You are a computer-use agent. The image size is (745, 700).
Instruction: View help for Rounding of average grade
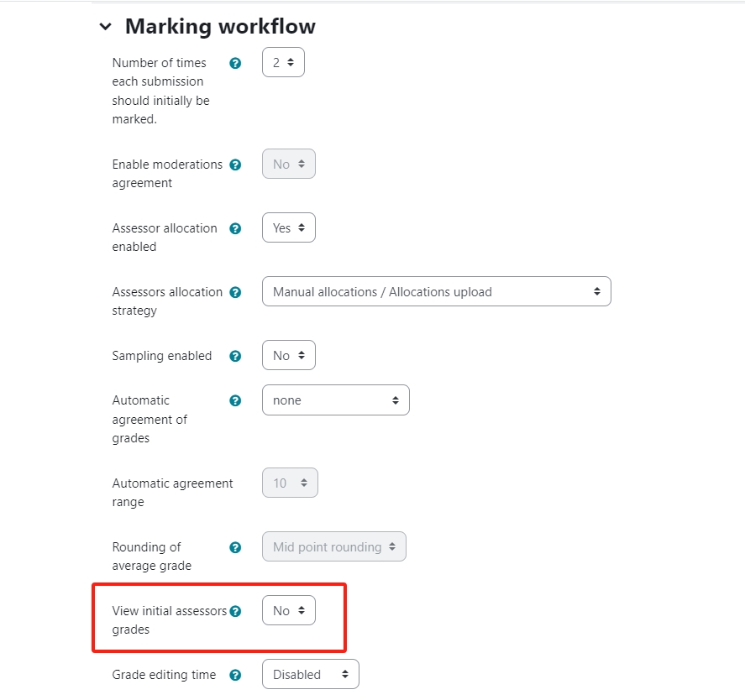tap(234, 546)
